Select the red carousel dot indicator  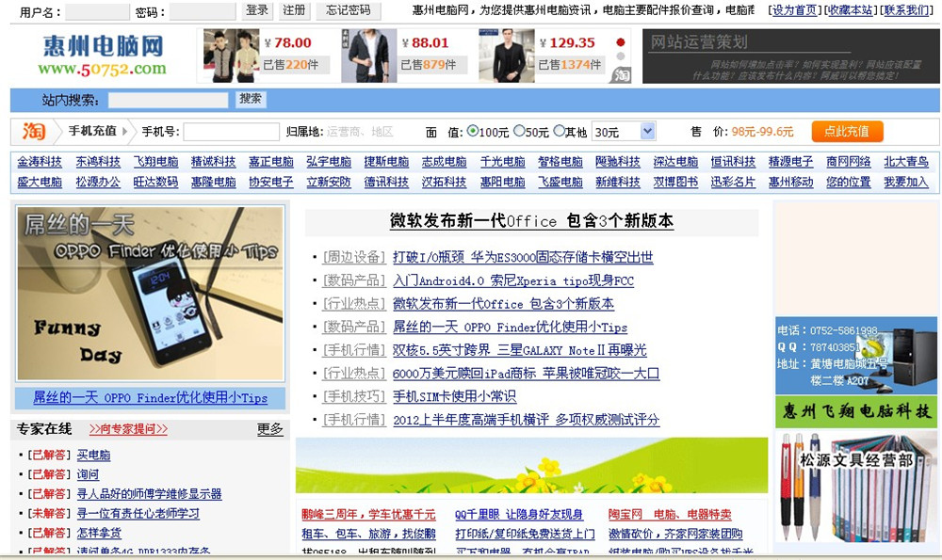621,42
